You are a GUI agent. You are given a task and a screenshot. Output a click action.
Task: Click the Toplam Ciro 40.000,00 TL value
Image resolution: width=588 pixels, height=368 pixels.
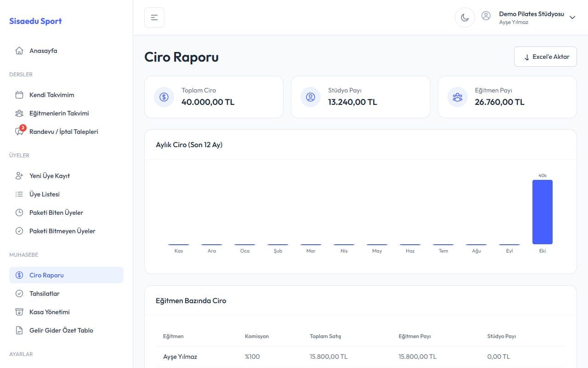(x=208, y=102)
